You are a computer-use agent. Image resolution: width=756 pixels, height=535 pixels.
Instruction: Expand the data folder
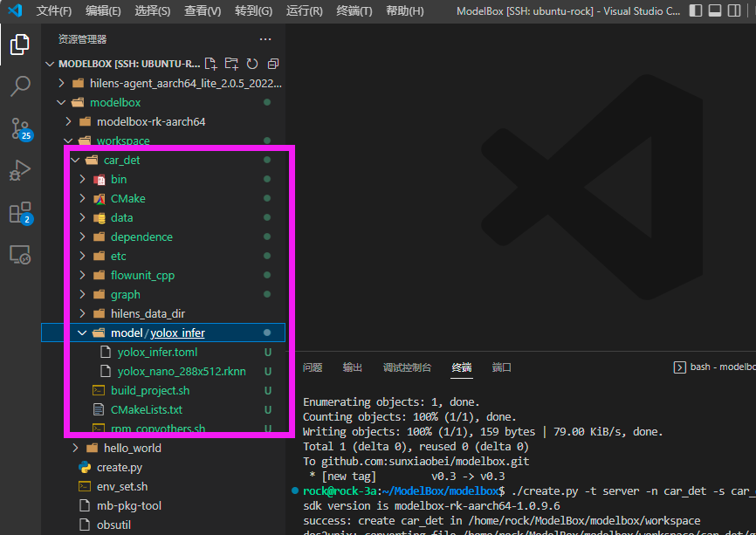coord(82,218)
